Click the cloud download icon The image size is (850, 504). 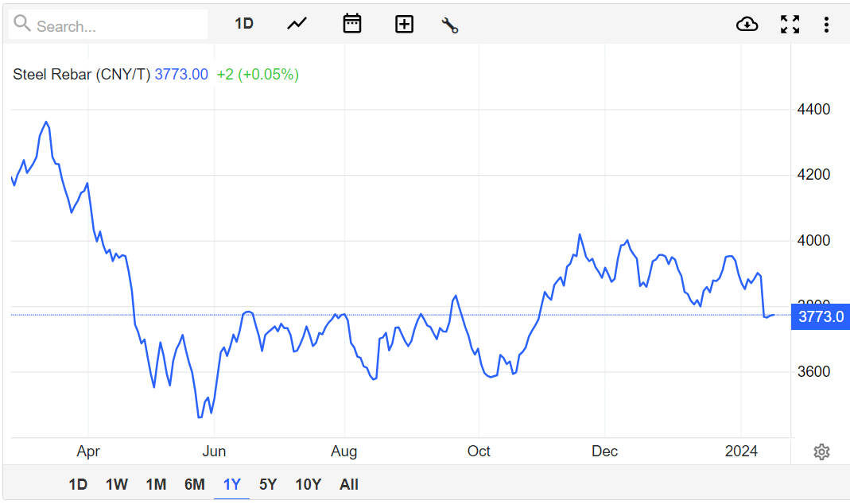[x=747, y=24]
